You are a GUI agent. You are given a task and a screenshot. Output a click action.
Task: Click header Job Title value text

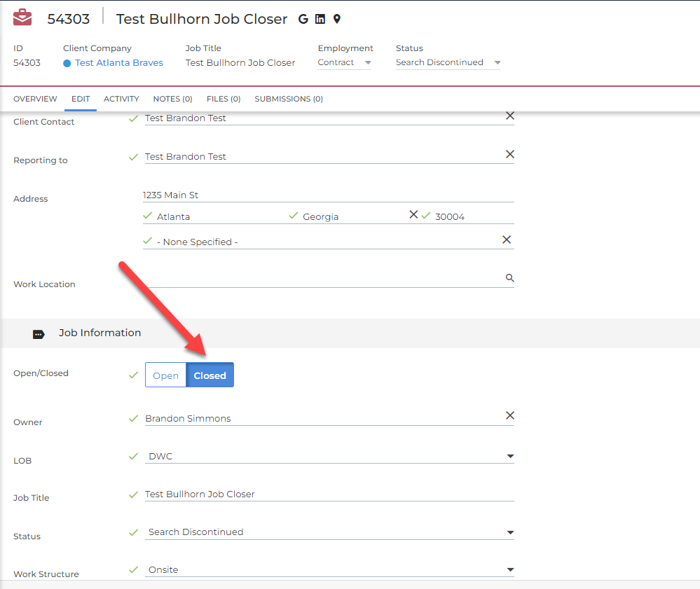[240, 62]
